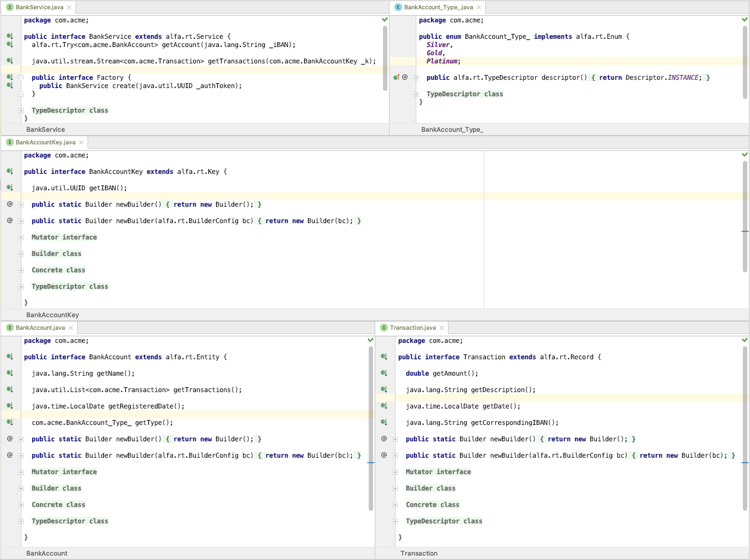Image resolution: width=750 pixels, height=560 pixels.
Task: Switch to the BankAccountKey.java tab
Action: (45, 142)
